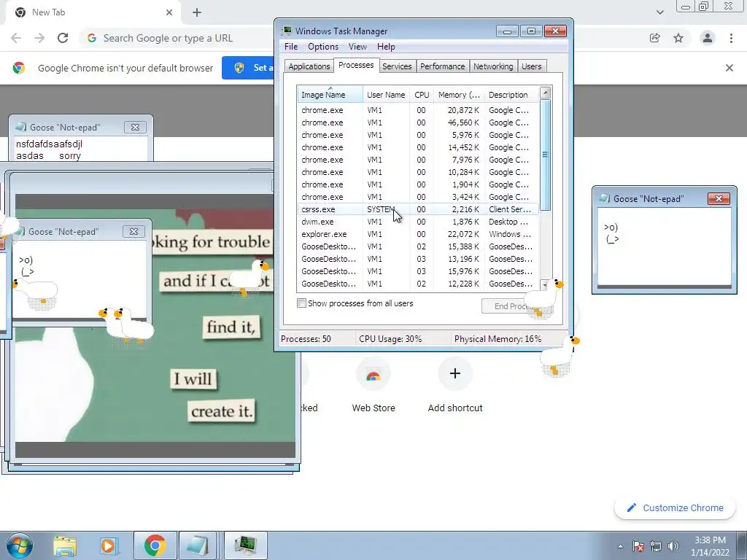Viewport: 747px width, 560px height.
Task: Click the Goose Not-epad taskbar icon
Action: tap(198, 545)
